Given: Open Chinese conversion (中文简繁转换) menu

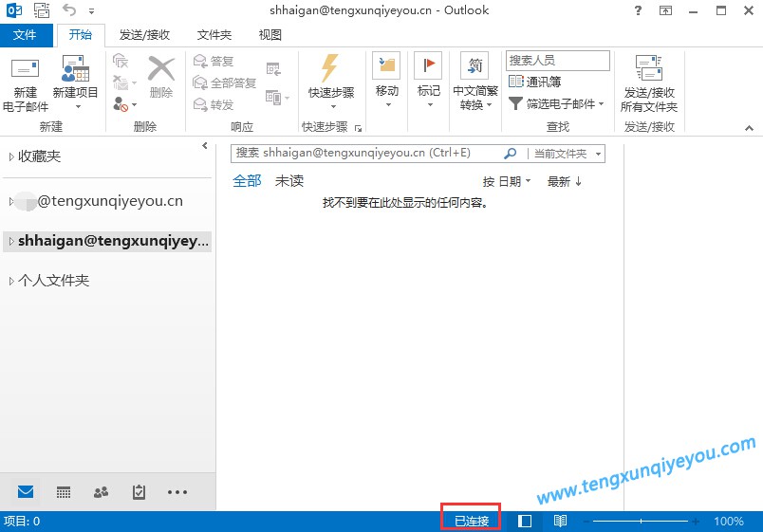Looking at the screenshot, I should (475, 82).
